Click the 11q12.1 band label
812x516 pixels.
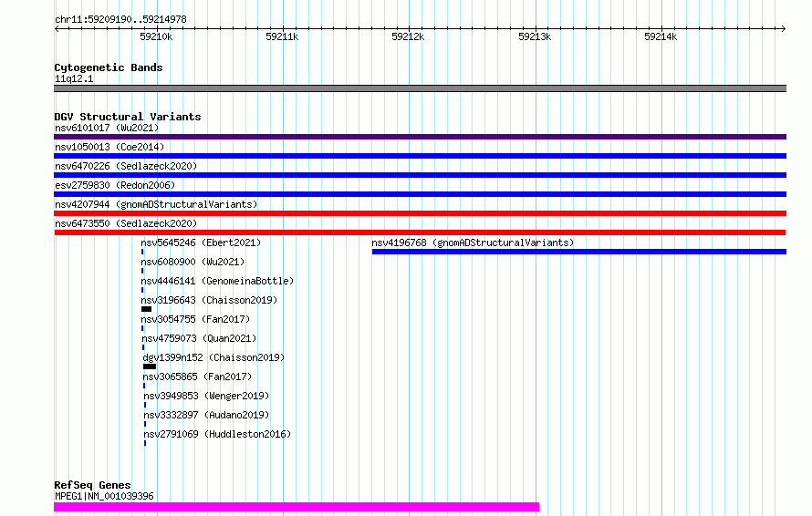(x=74, y=78)
